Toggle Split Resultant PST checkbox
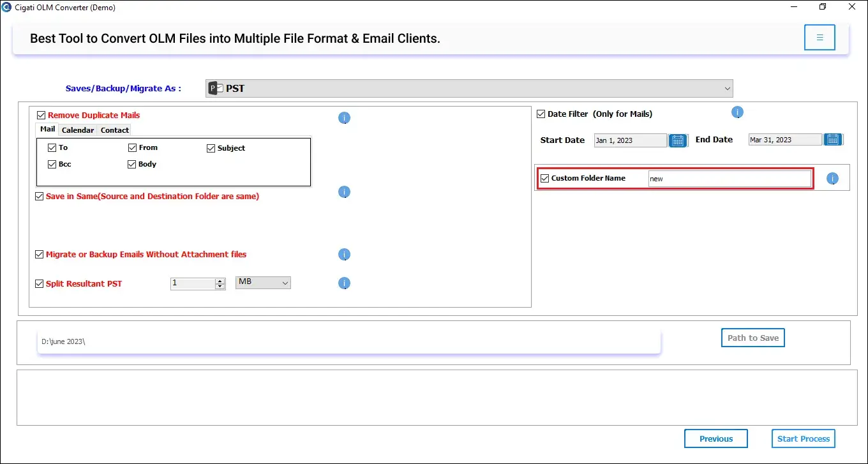The width and height of the screenshot is (868, 464). (x=40, y=284)
